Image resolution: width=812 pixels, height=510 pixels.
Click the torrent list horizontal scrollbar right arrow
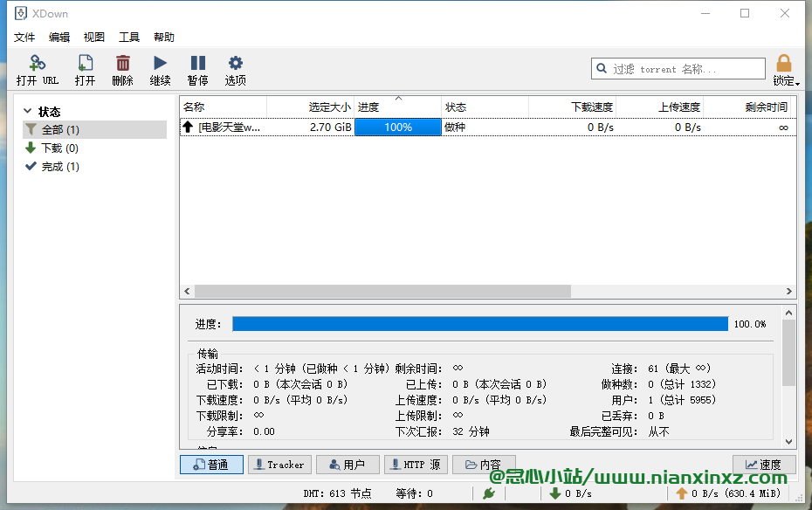[x=788, y=291]
